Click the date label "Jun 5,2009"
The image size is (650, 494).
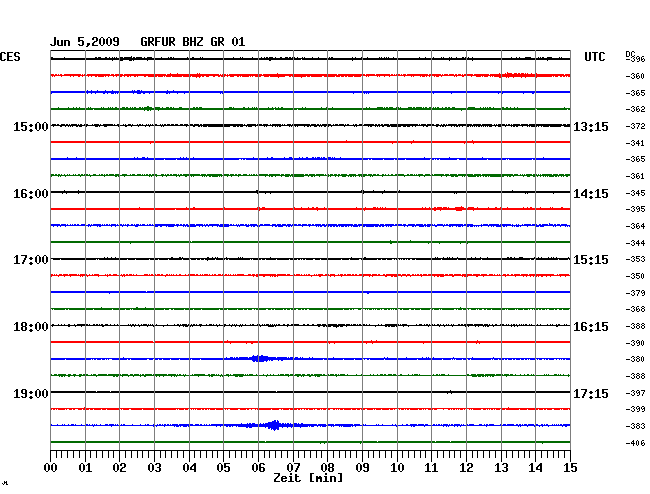(85, 42)
